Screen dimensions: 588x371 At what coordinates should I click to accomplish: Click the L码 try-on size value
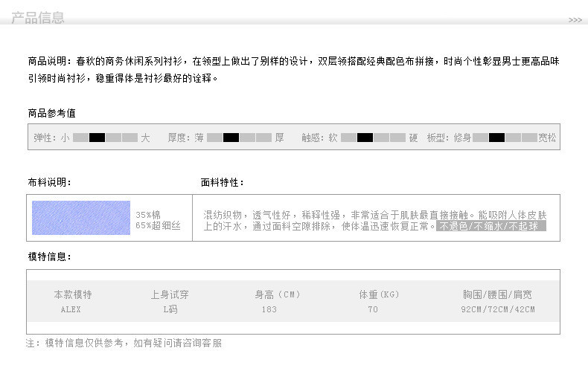170,309
